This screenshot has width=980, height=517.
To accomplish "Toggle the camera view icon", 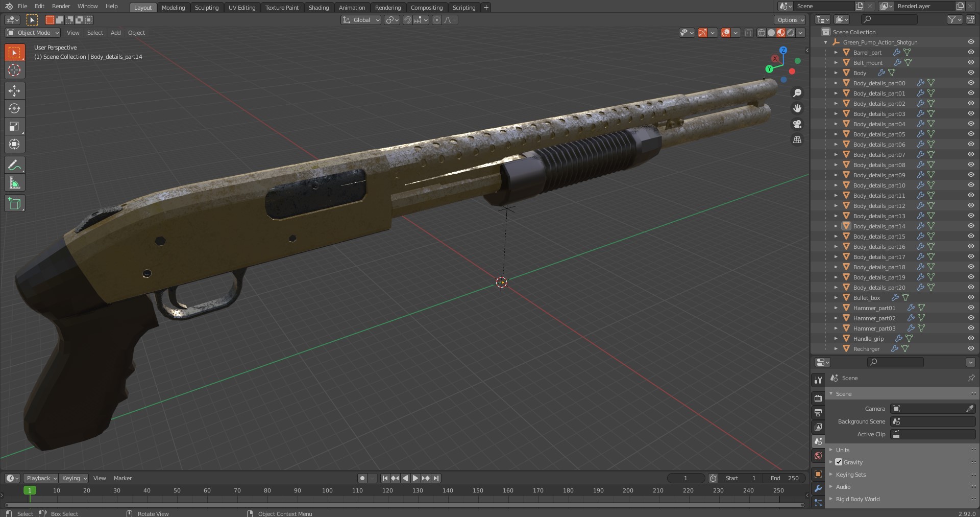I will pyautogui.click(x=797, y=124).
